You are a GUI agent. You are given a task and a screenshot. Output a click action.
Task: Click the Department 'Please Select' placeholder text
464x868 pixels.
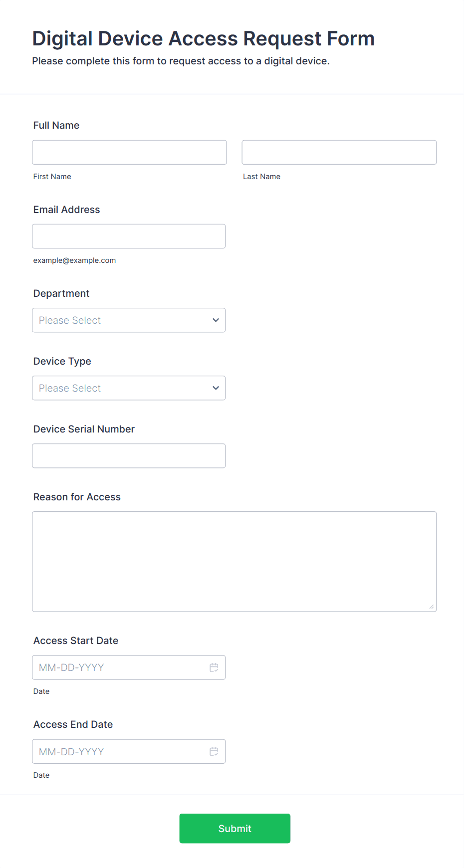(70, 320)
